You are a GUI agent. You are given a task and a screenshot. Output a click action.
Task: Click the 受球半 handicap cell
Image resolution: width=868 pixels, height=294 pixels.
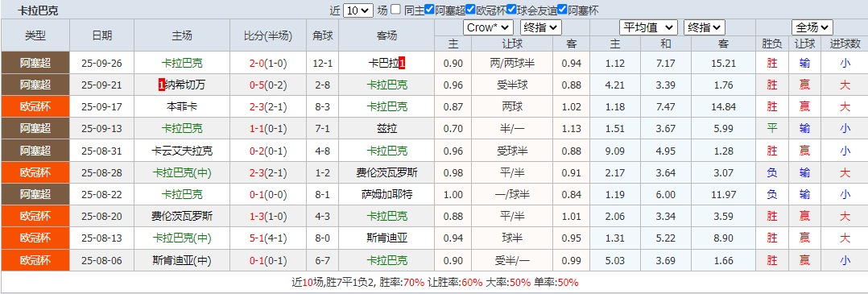(x=513, y=151)
